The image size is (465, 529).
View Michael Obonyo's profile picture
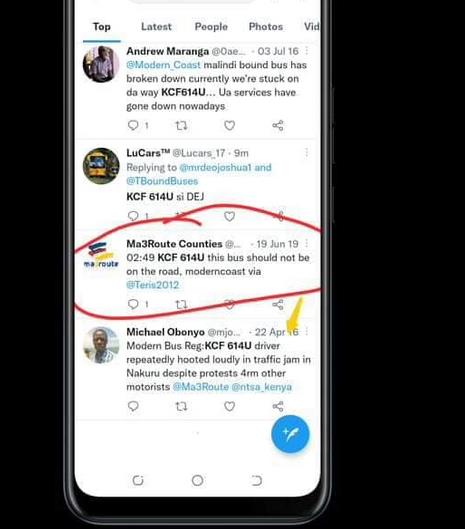[101, 345]
